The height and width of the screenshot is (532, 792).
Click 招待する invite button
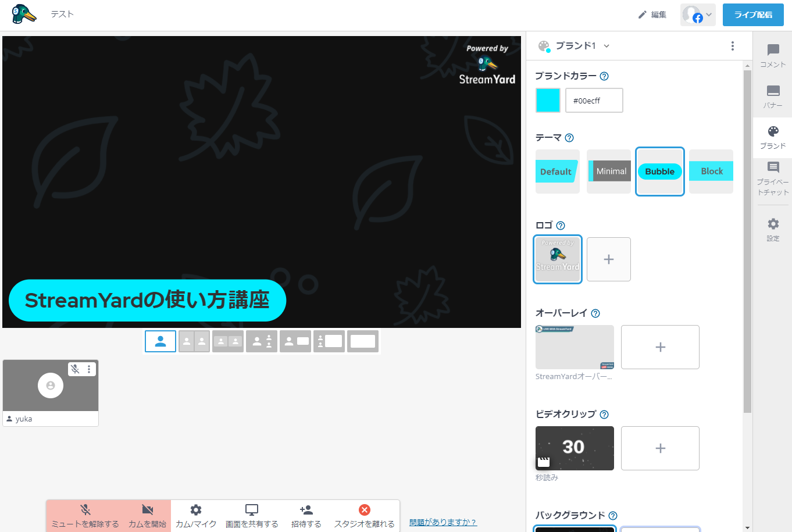(x=306, y=516)
